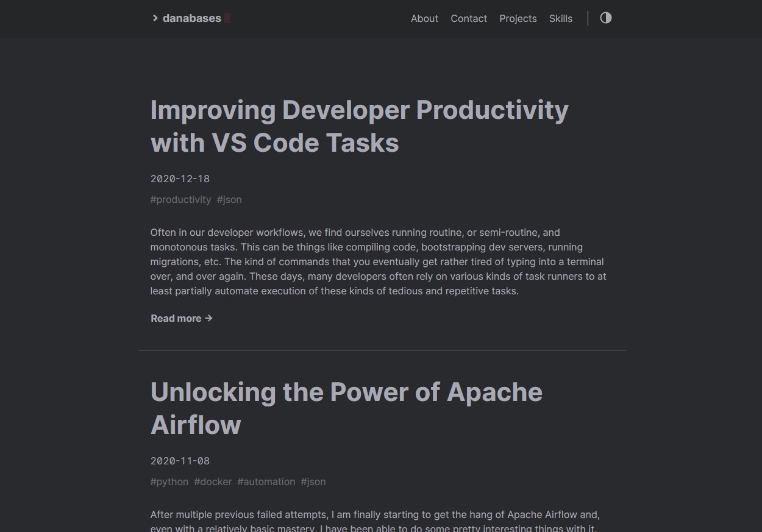Click the blinking cursor block beside danabases
The height and width of the screenshot is (532, 762).
pyautogui.click(x=227, y=18)
